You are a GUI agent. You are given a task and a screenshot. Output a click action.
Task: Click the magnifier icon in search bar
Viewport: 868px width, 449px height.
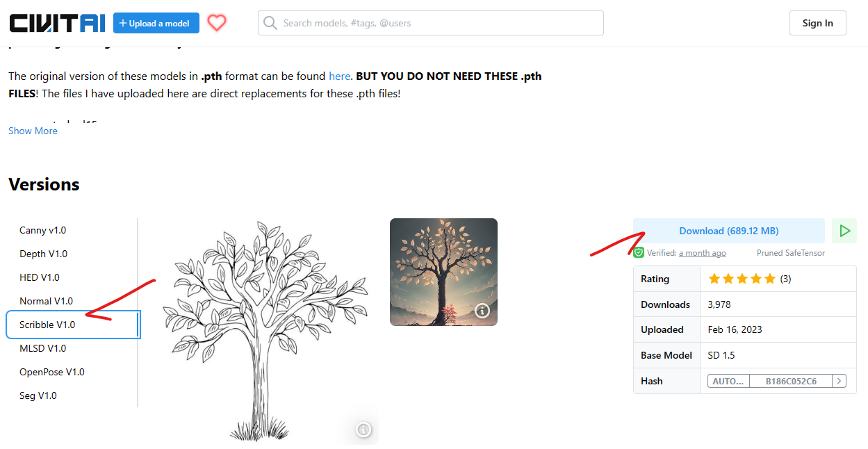[270, 23]
